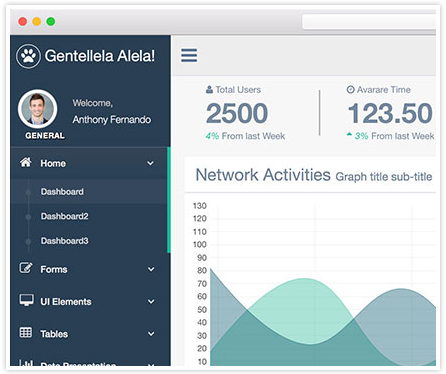Open the Dashboard submenu item
The width and height of the screenshot is (446, 374).
coord(62,192)
